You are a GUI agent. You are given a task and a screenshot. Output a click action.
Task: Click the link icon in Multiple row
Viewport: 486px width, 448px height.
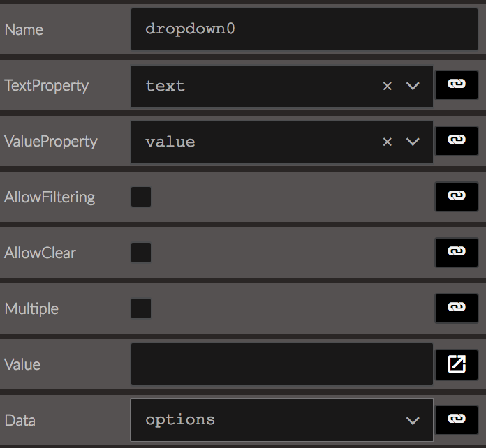pyautogui.click(x=457, y=308)
